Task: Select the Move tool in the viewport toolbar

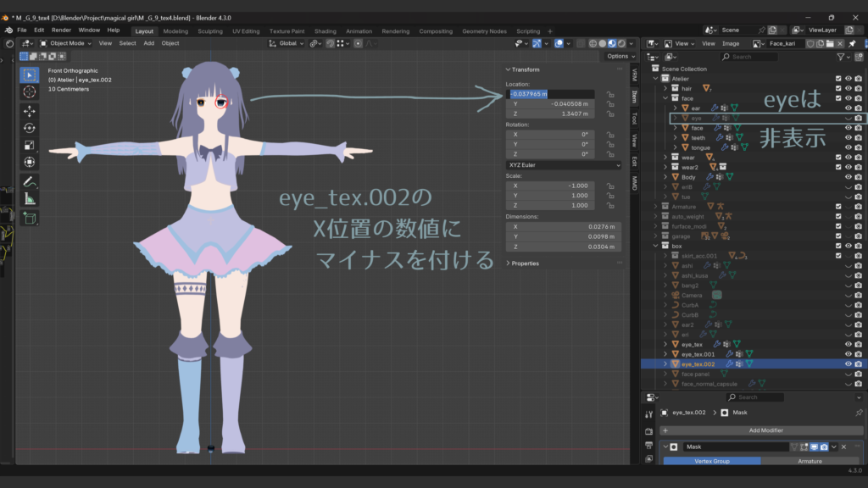Action: [x=30, y=110]
